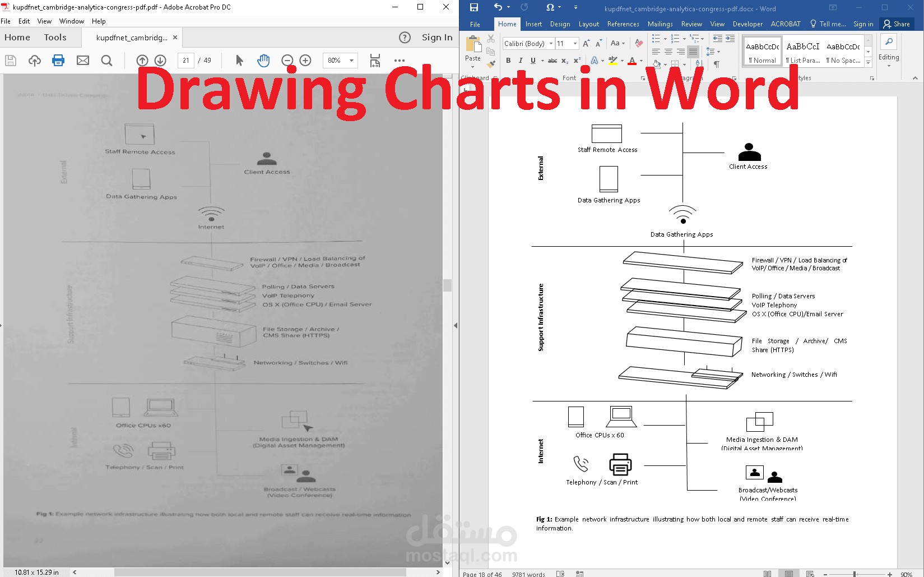
Task: Click the Acrobat fit width scrolling icon
Action: click(375, 61)
